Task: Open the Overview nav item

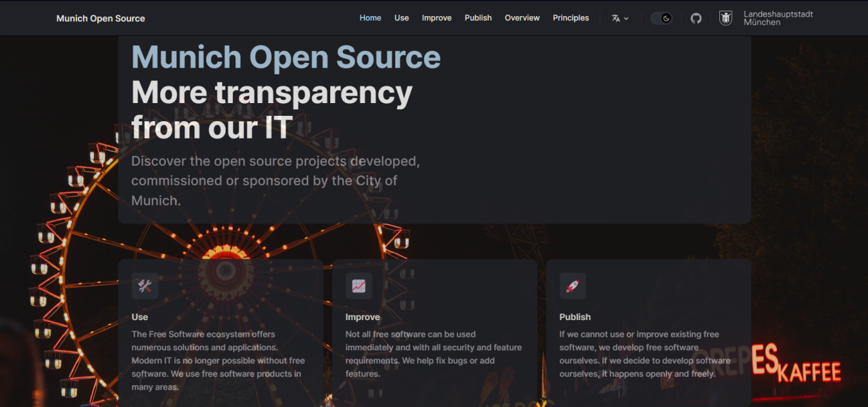Action: coord(522,18)
